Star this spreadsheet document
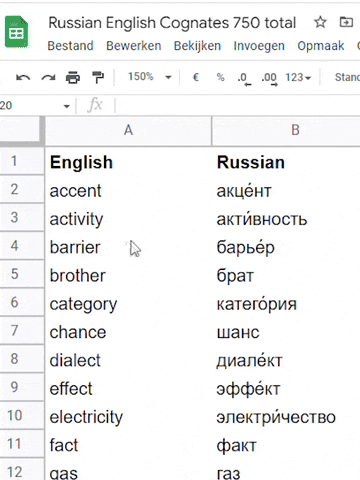The height and width of the screenshot is (480, 360). click(x=320, y=22)
